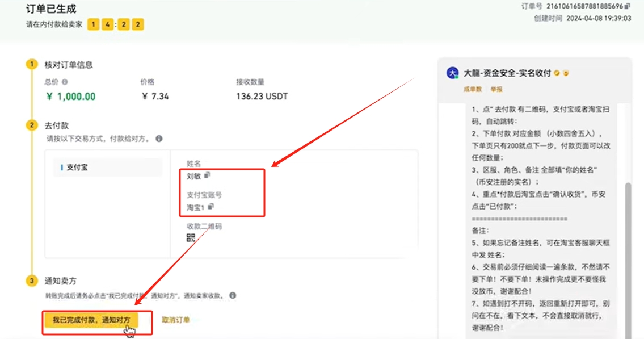Click the 核对订单信息 step title
644x339 pixels.
pos(69,65)
